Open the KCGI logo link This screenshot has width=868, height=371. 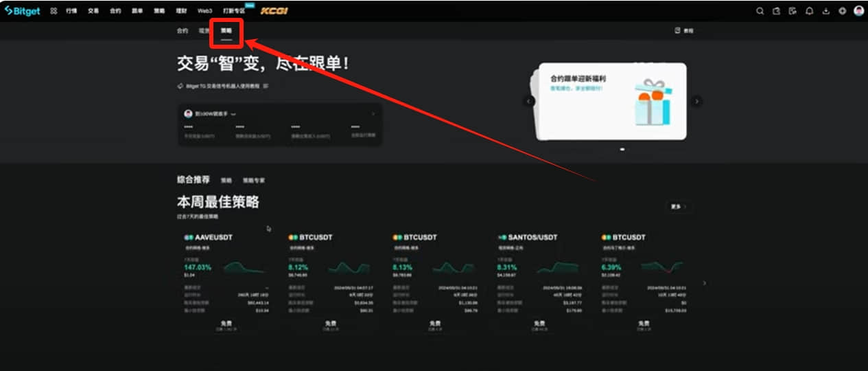pos(274,11)
